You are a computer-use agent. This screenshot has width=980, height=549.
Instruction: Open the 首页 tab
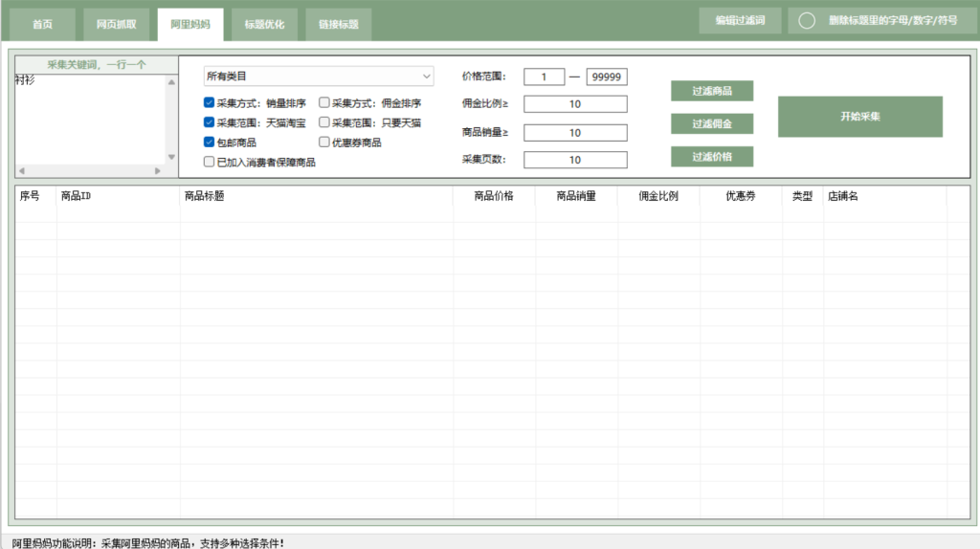[x=42, y=24]
